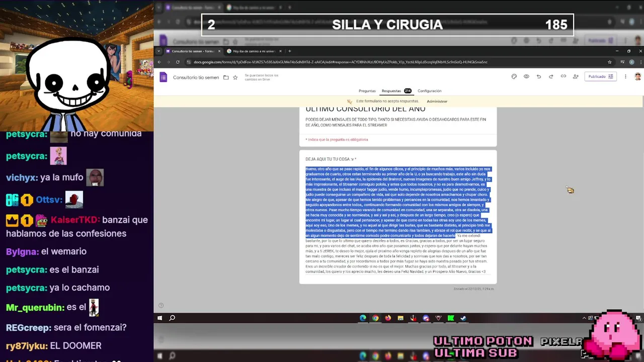Open Steam from the taskbar
Image resolution: width=644 pixels, height=362 pixels.
pyautogui.click(x=463, y=318)
